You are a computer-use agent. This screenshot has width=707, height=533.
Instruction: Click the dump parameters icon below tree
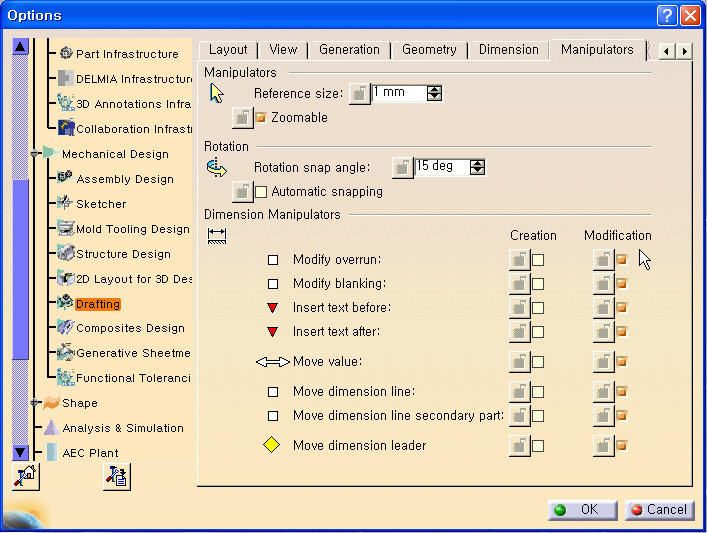(x=116, y=478)
